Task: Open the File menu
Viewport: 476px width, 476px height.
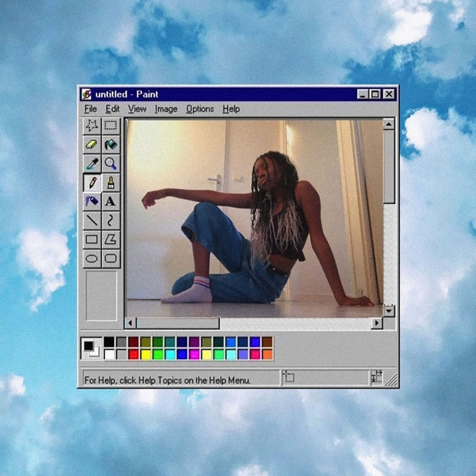Action: coord(90,109)
